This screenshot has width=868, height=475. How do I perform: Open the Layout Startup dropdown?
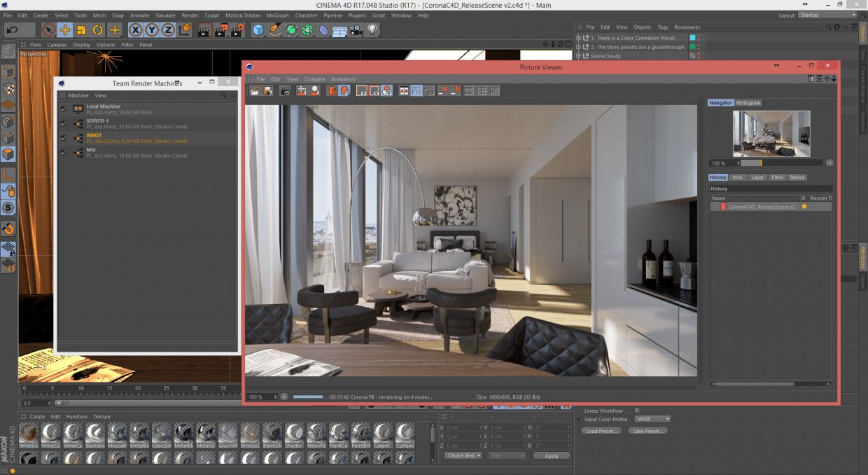[829, 15]
